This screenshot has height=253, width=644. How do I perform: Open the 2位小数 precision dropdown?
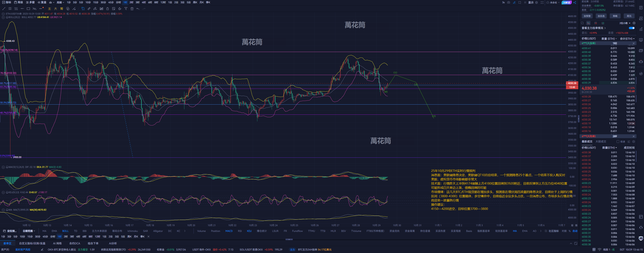[x=624, y=23]
